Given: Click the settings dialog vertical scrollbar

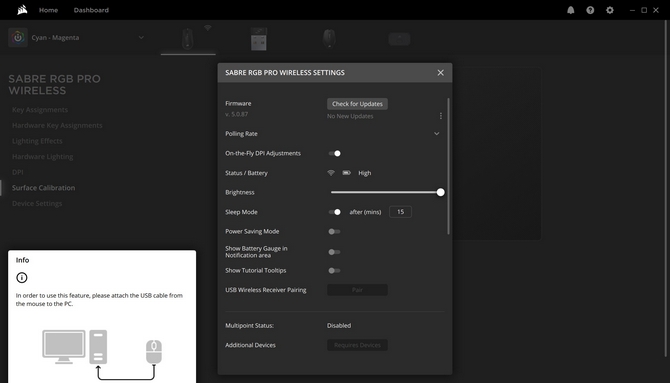Looking at the screenshot, I should [x=448, y=166].
